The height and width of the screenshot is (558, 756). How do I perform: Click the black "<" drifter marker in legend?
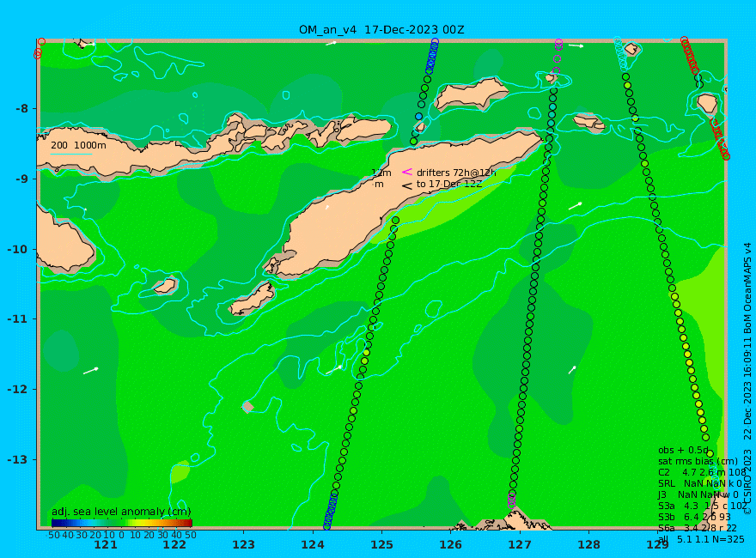[407, 185]
